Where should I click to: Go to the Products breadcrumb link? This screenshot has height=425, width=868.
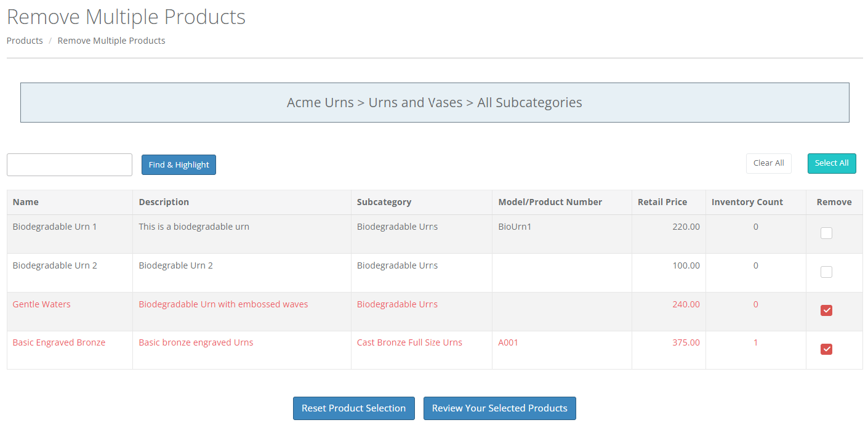[x=25, y=41]
